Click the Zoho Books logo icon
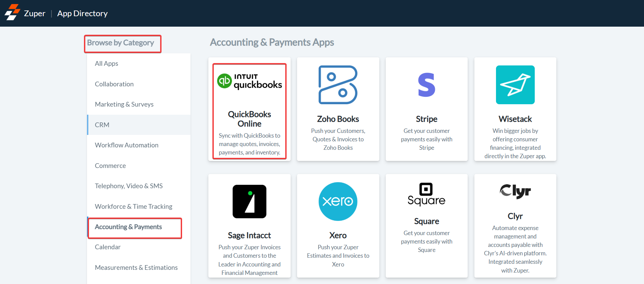The height and width of the screenshot is (284, 644). click(x=338, y=85)
